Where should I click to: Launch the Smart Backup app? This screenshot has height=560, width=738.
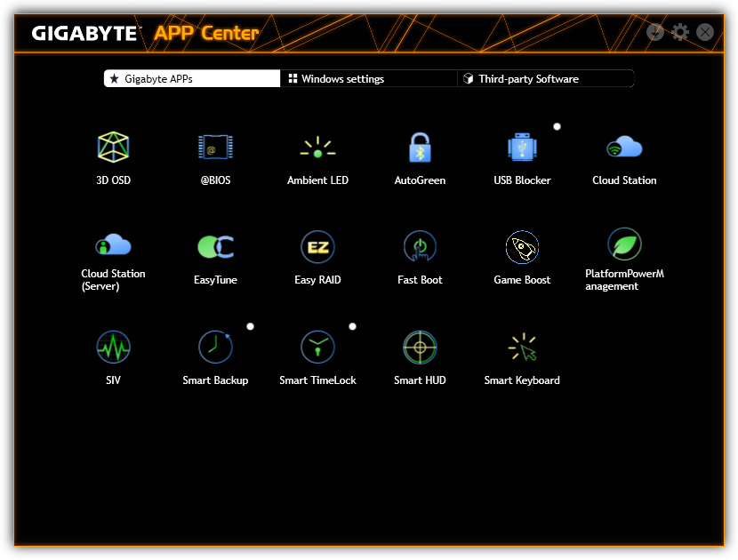(215, 348)
